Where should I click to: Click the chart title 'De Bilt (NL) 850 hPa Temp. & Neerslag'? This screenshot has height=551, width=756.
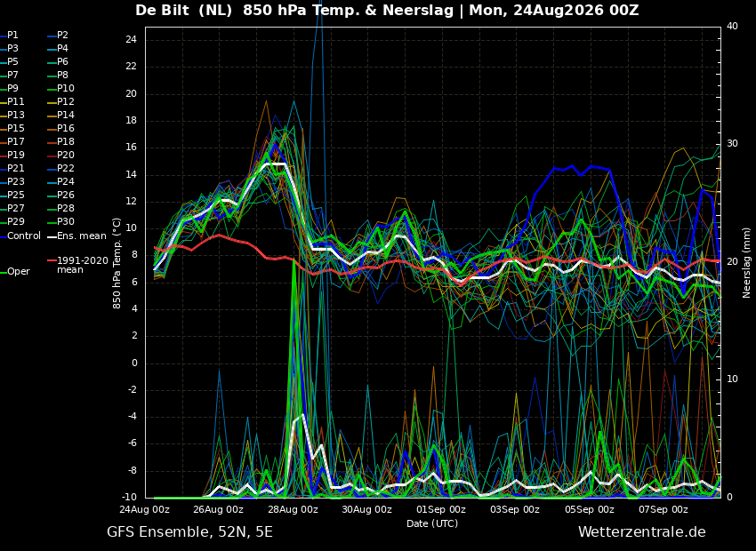pos(294,10)
